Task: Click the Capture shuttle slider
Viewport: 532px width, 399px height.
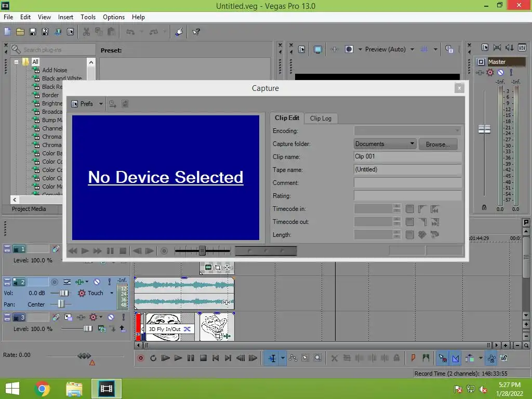Action: coord(202,251)
